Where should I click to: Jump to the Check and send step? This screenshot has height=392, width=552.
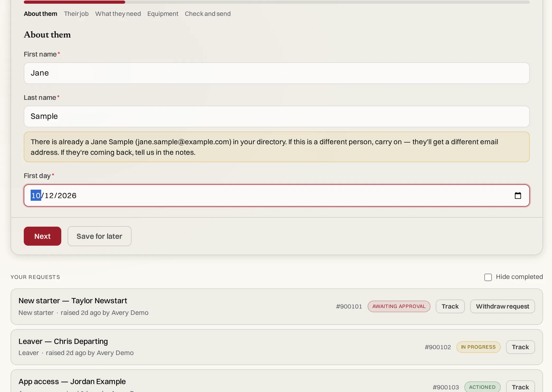pyautogui.click(x=208, y=14)
